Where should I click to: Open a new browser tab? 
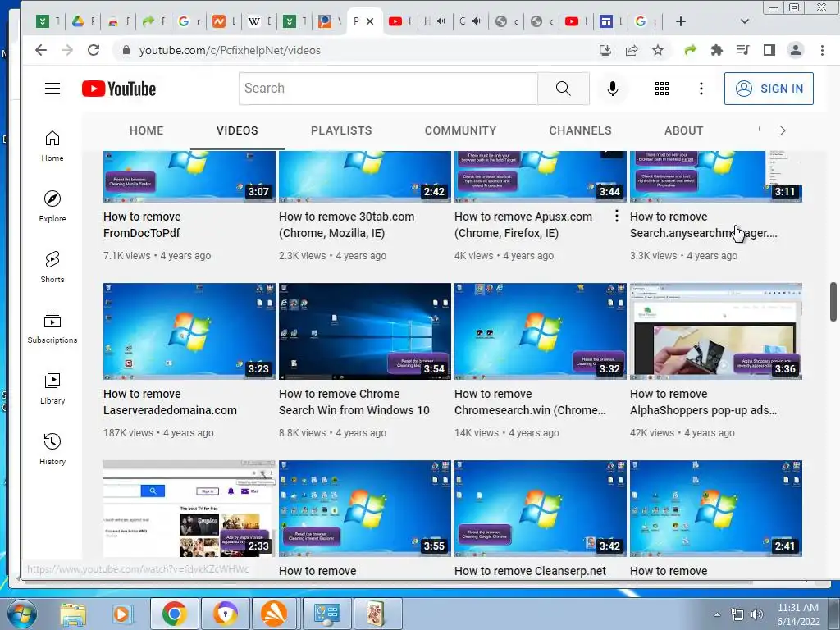pos(681,21)
